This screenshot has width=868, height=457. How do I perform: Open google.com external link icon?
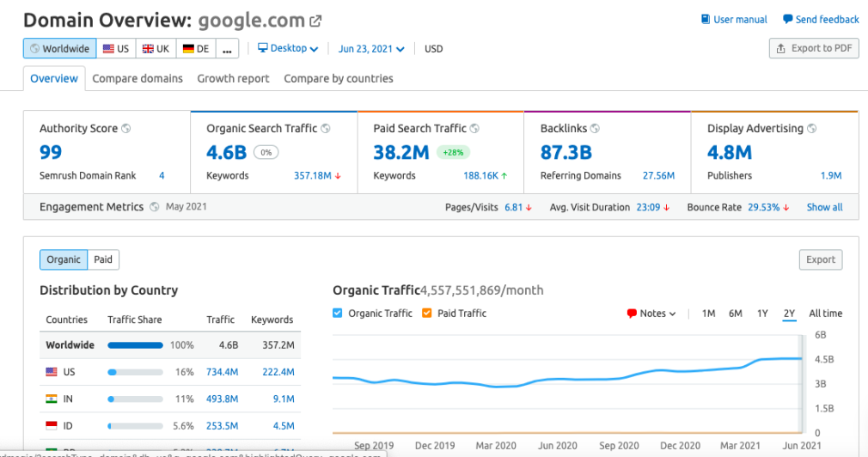pos(315,21)
